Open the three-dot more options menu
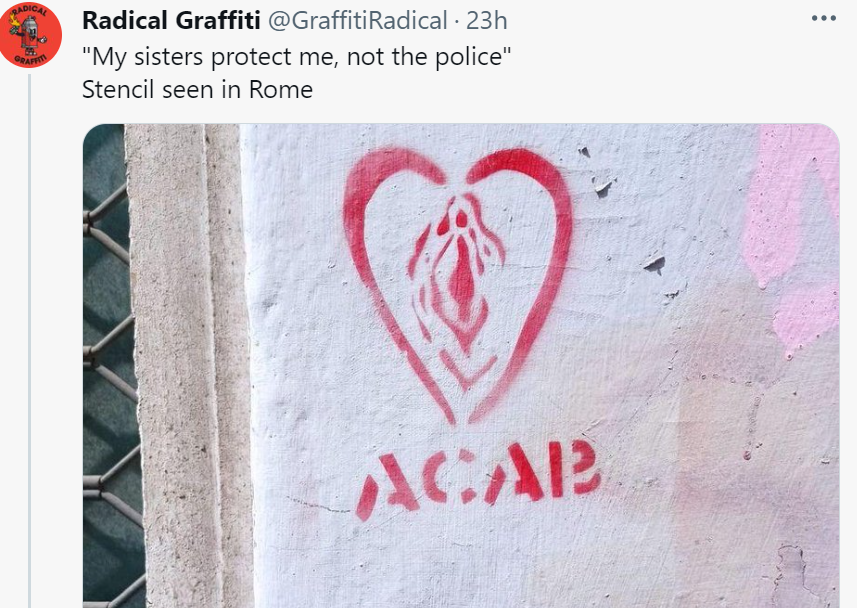The width and height of the screenshot is (857, 608). pos(824,19)
